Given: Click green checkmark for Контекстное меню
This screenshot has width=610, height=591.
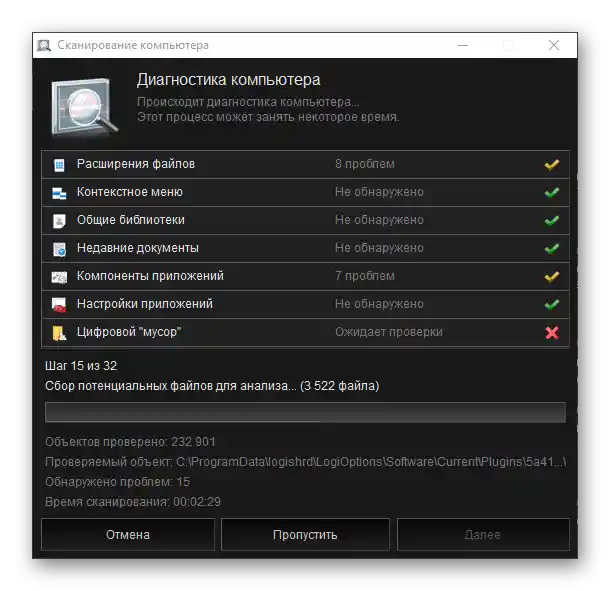Looking at the screenshot, I should (x=552, y=193).
